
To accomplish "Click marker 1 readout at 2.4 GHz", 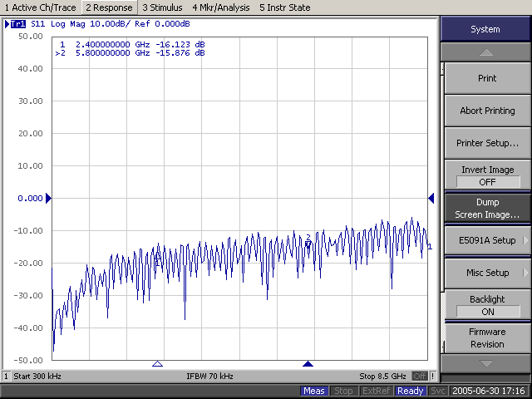I will pyautogui.click(x=132, y=44).
